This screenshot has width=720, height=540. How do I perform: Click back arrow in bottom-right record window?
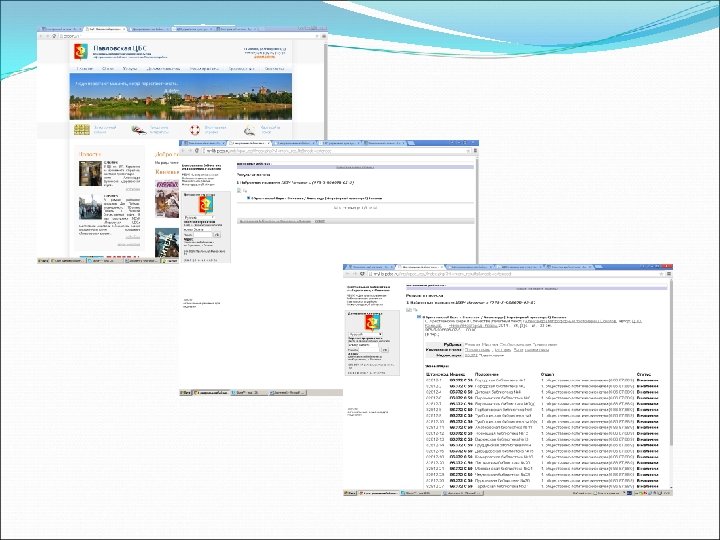(348, 274)
